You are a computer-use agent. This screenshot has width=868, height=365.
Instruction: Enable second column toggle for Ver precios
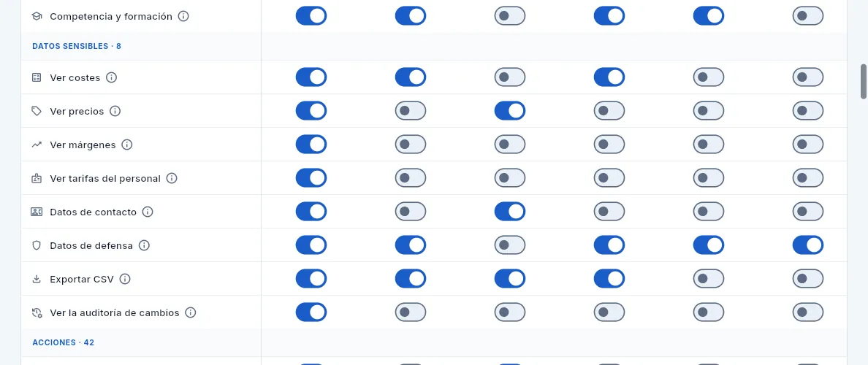click(410, 111)
